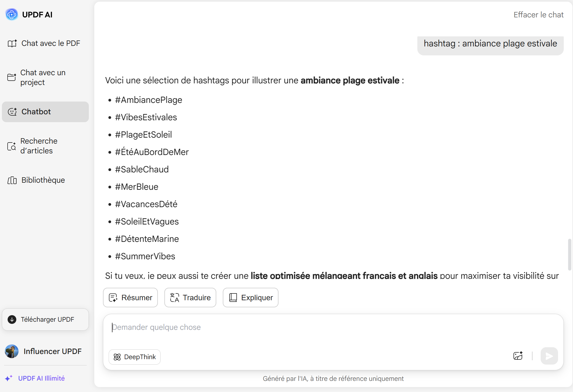Click the Résumer button
573x392 pixels.
click(130, 298)
